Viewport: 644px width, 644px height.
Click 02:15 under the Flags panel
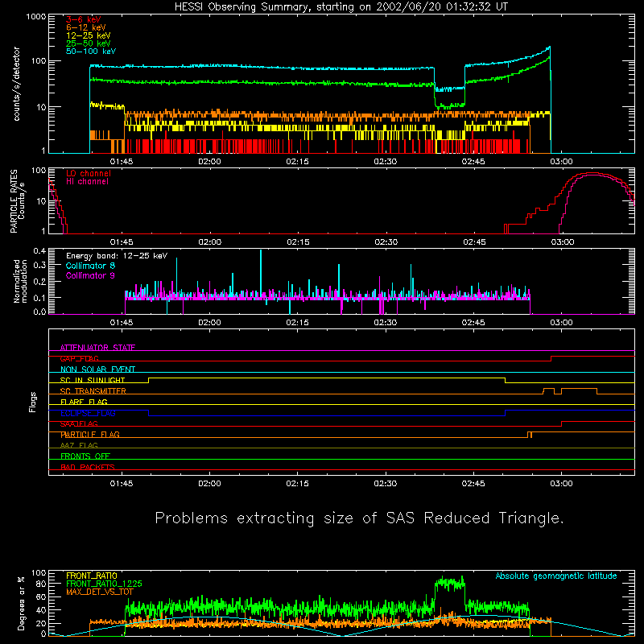[297, 484]
